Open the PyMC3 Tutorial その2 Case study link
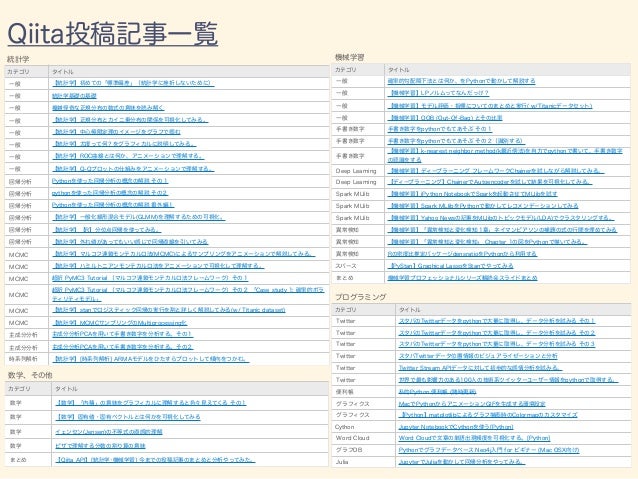The width and height of the screenshot is (638, 479). [x=188, y=294]
